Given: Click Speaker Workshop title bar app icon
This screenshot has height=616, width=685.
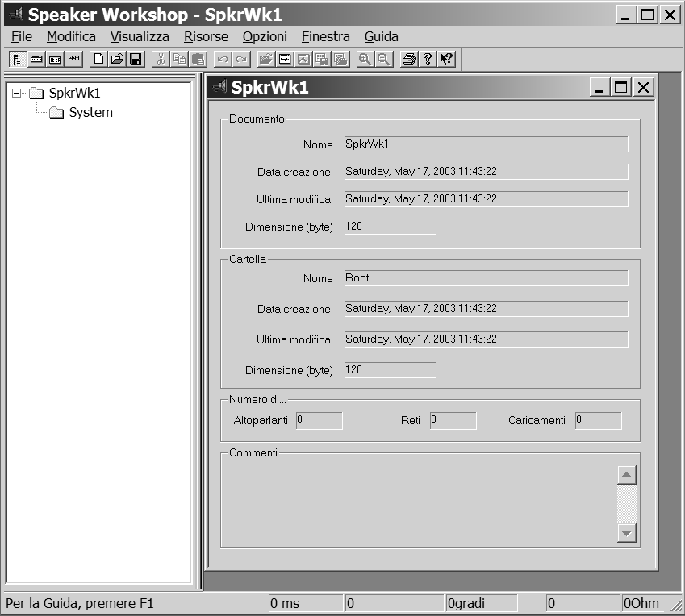Looking at the screenshot, I should pyautogui.click(x=16, y=15).
